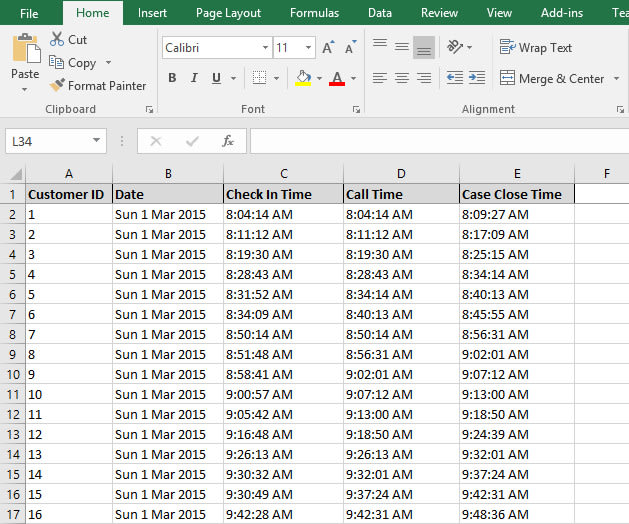This screenshot has width=629, height=524.
Task: Set Bottom Align vertical alignment
Action: pyautogui.click(x=424, y=47)
